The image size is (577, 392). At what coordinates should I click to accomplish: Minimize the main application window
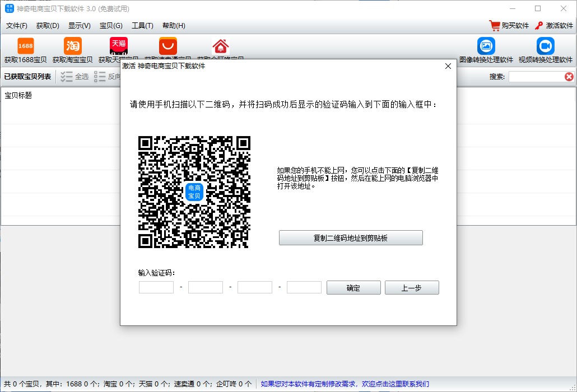[x=513, y=8]
